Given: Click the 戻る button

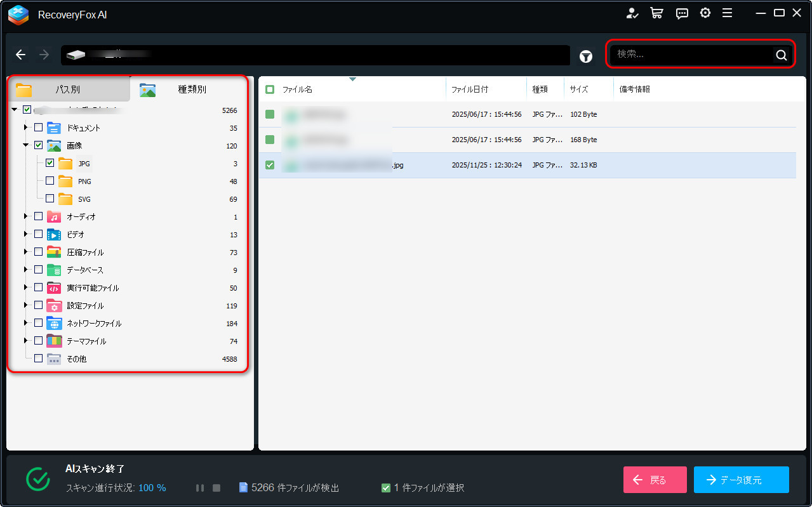Looking at the screenshot, I should 655,480.
